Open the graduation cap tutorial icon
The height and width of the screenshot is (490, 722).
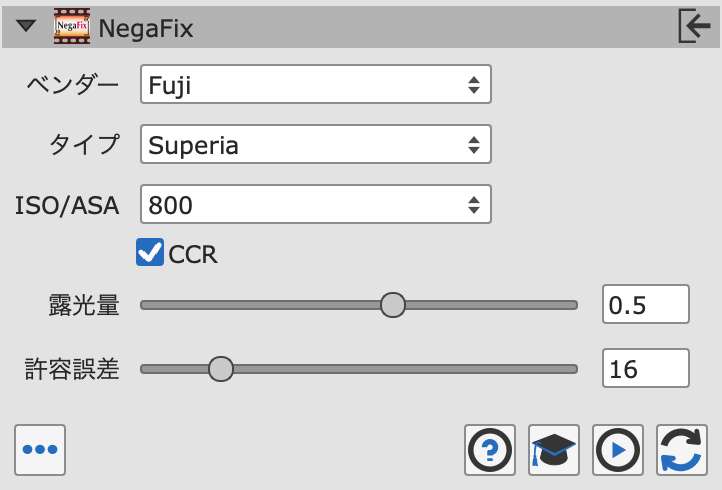(x=554, y=450)
